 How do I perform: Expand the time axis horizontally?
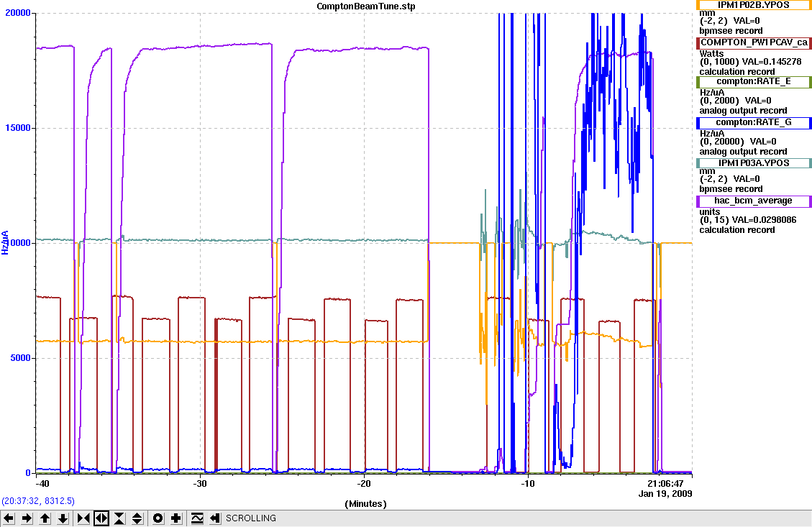(101, 518)
